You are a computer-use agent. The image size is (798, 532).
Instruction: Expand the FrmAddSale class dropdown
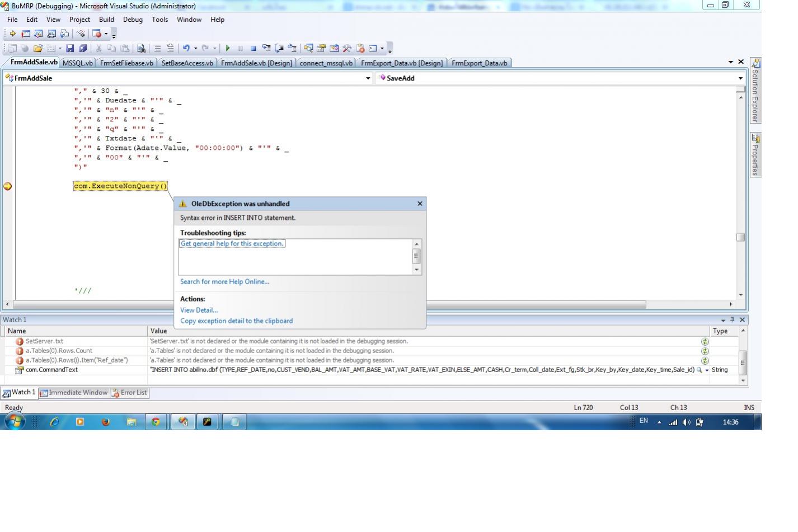pyautogui.click(x=368, y=78)
